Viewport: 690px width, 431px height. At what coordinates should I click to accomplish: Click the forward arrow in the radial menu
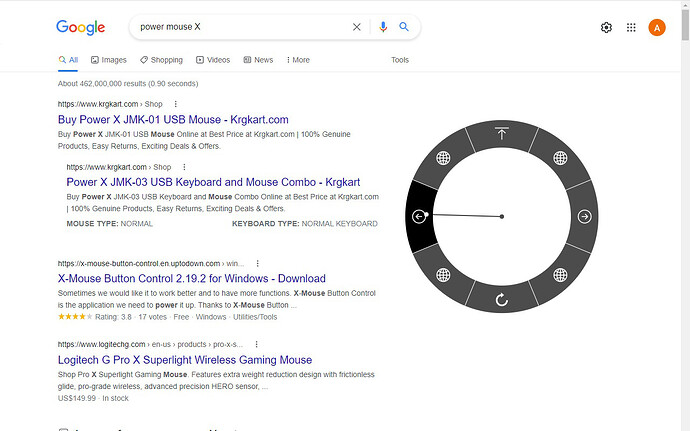pyautogui.click(x=585, y=217)
